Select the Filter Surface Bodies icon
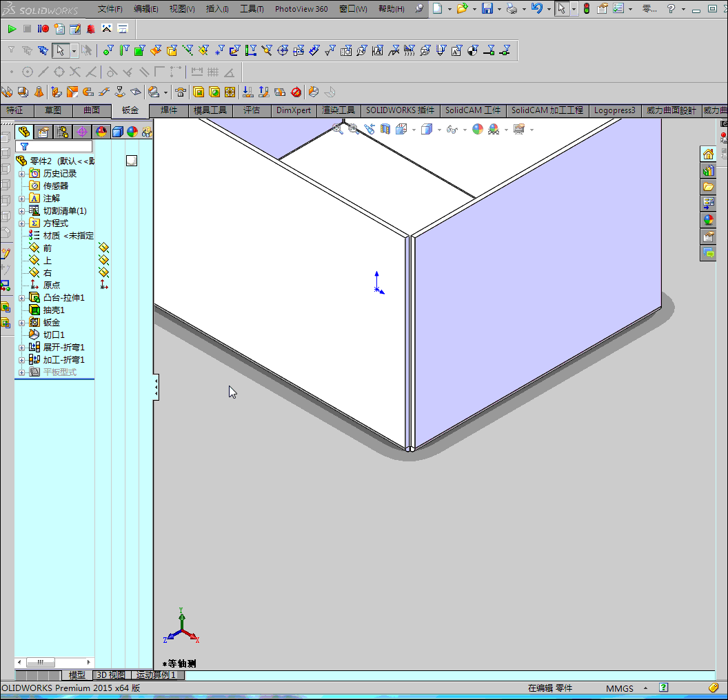 tap(156, 50)
